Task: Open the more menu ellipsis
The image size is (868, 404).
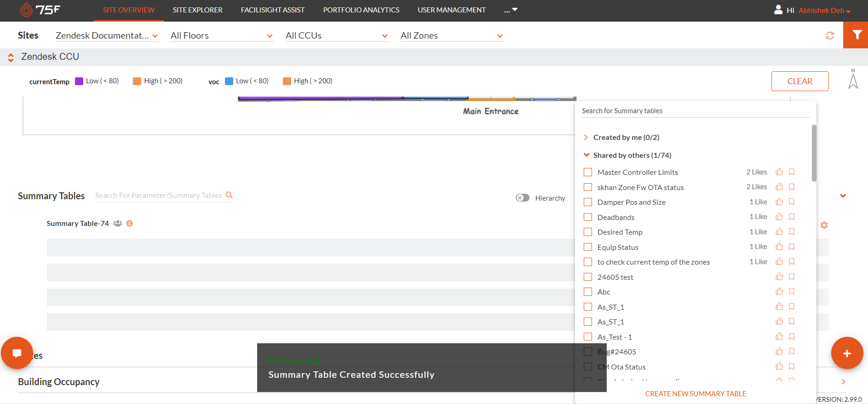Action: click(511, 10)
